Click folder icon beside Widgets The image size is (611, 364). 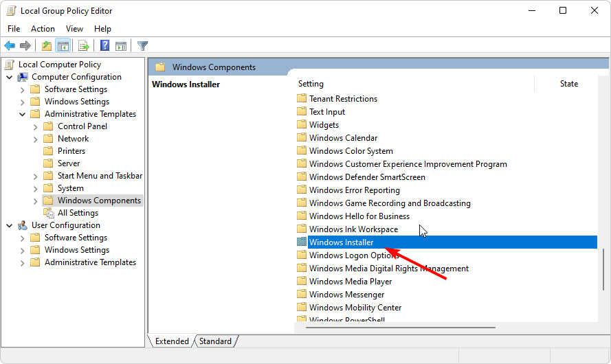click(x=302, y=124)
